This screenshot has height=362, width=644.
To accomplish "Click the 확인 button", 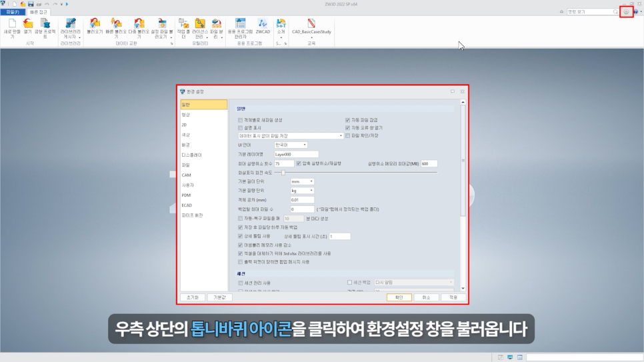I will pyautogui.click(x=399, y=297).
